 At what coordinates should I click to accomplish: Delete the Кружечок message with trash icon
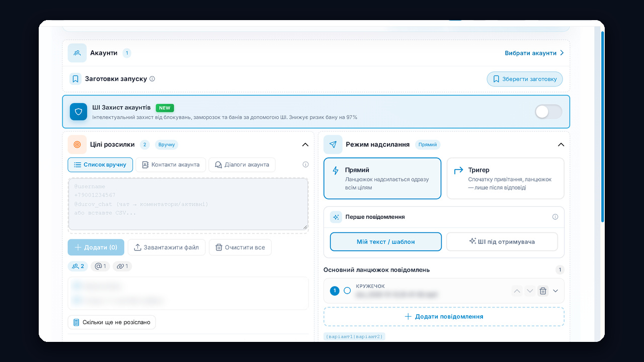point(543,291)
